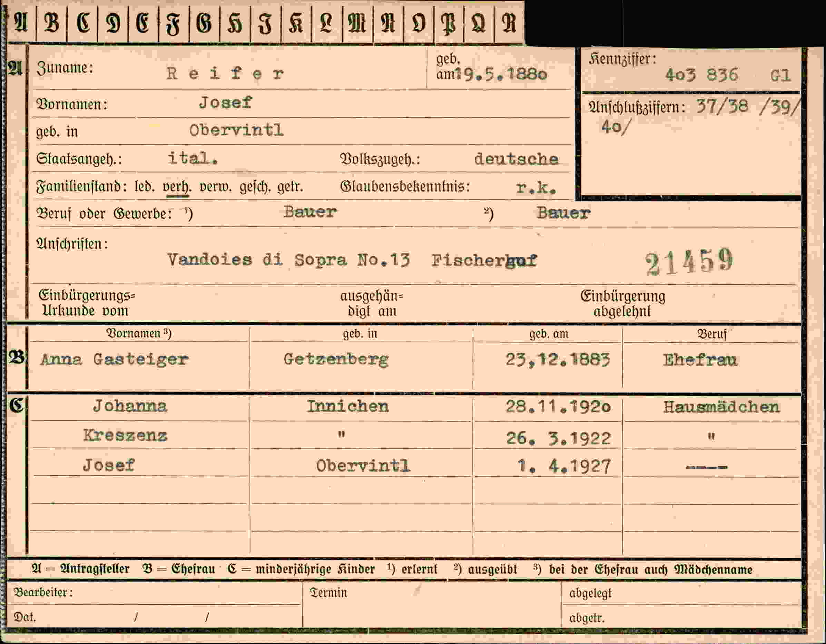Screen dimensions: 826x644
Task: Click the occupation 'Ehefrau'
Action: 700,360
